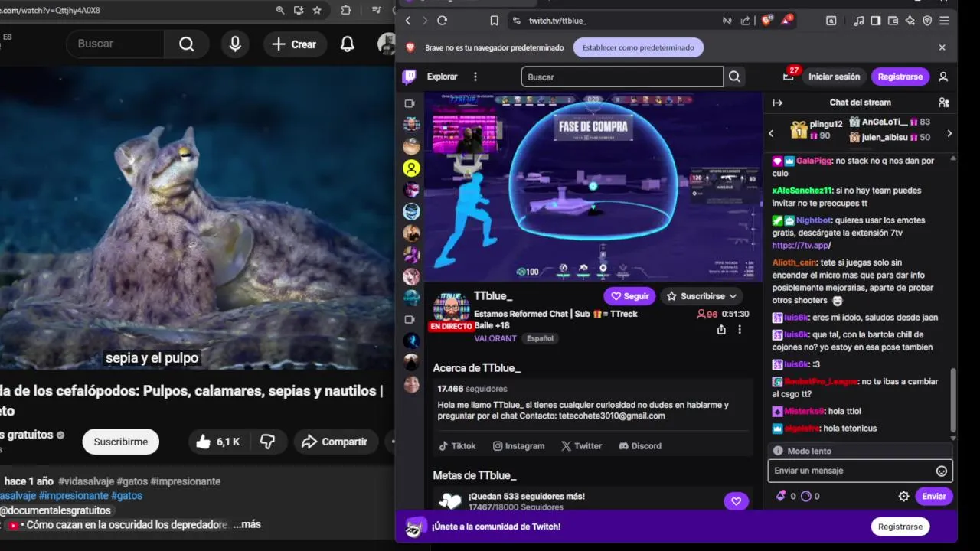Focus the Twitch Buscar search field
Viewport: 980px width, 551px height.
622,77
